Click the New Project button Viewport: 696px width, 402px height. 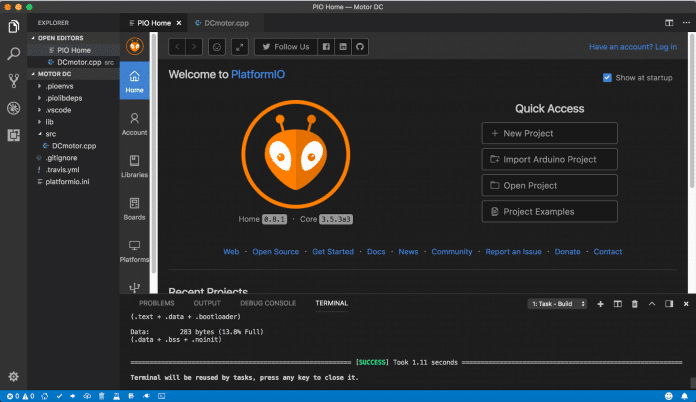[549, 133]
